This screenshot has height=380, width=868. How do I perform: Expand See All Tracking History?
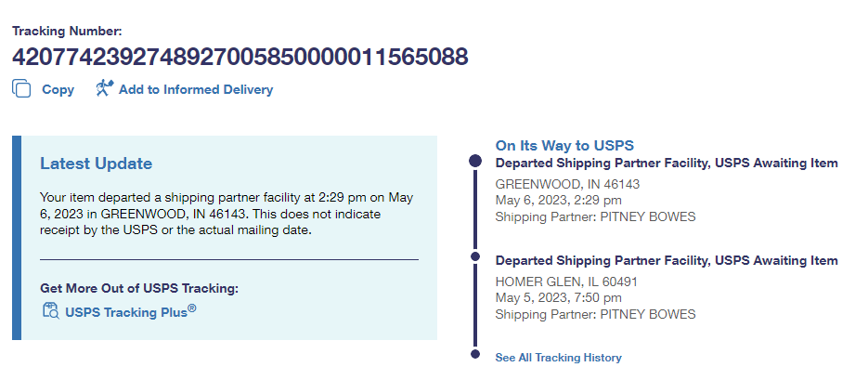coord(558,358)
